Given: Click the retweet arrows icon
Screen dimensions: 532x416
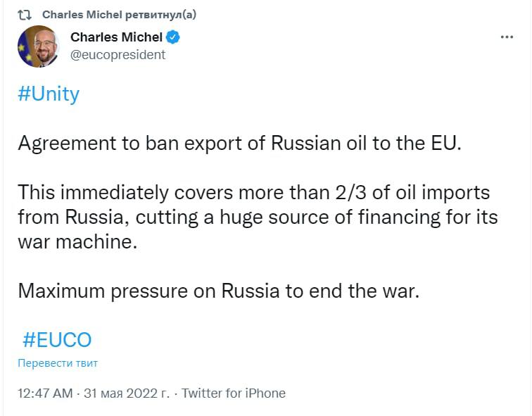Looking at the screenshot, I should [25, 15].
